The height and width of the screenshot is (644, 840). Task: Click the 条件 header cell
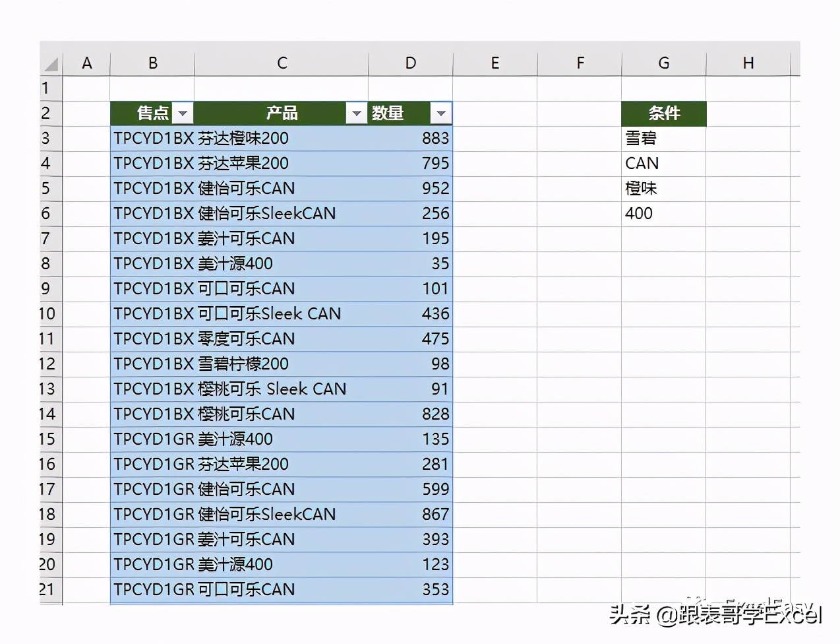coord(664,113)
